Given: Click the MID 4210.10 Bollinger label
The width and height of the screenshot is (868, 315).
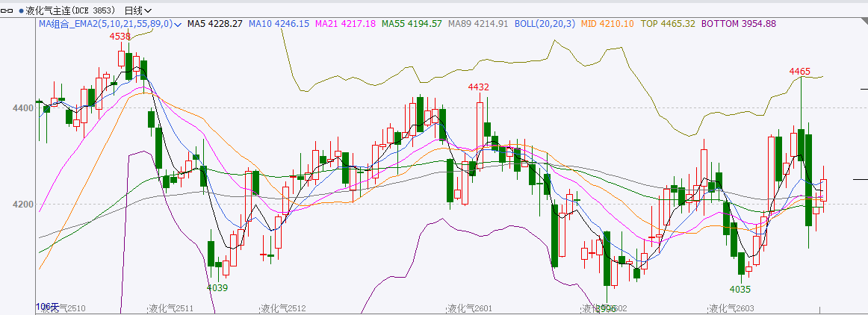Looking at the screenshot, I should coord(607,24).
